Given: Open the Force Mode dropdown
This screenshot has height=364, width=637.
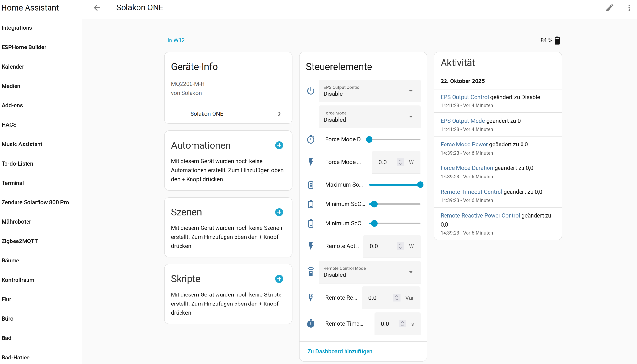Looking at the screenshot, I should point(369,117).
